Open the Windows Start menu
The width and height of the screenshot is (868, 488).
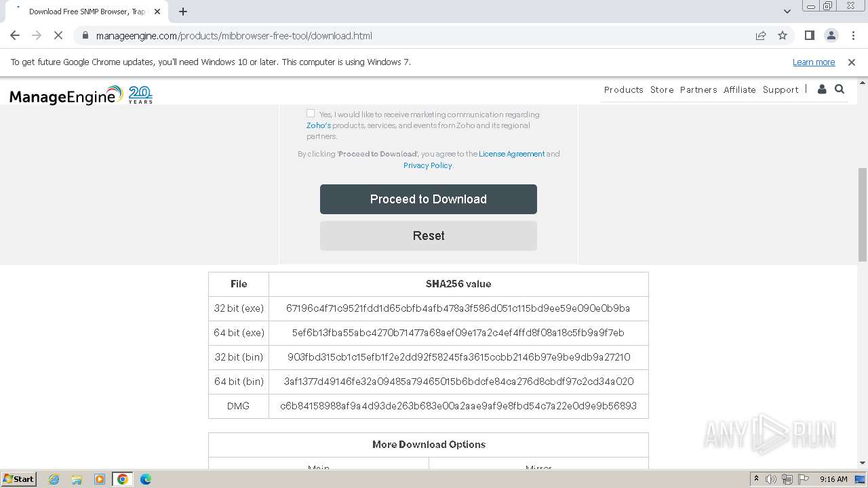coord(19,479)
